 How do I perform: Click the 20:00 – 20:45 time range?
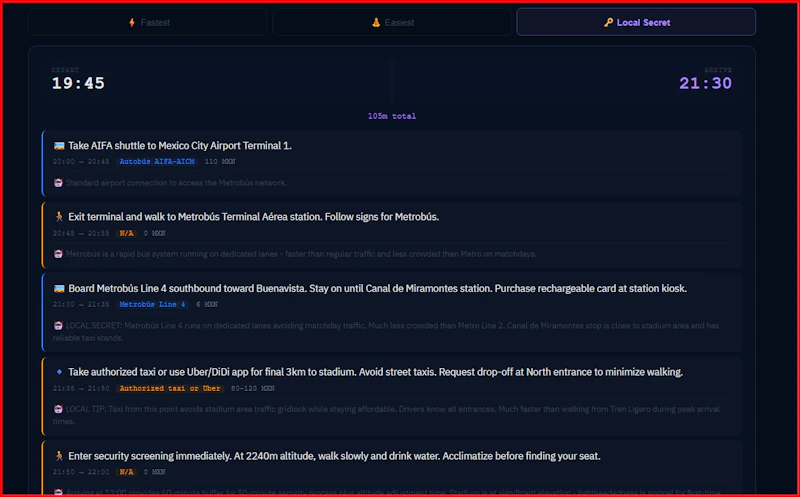pos(81,162)
